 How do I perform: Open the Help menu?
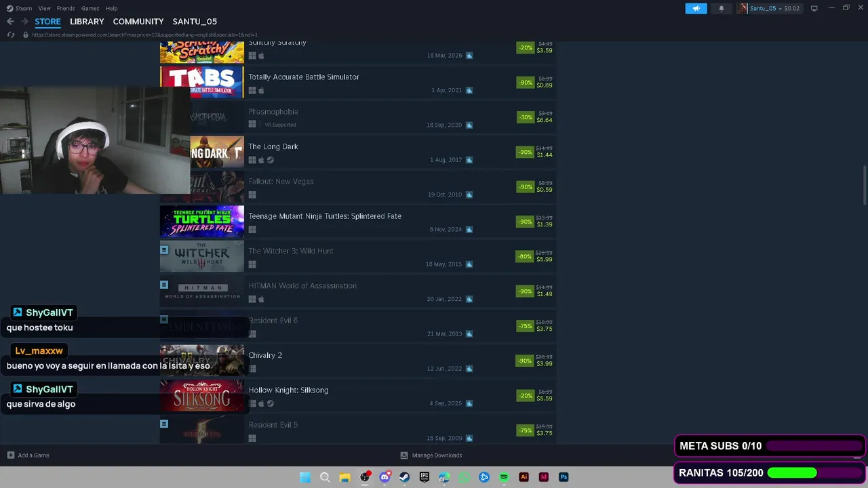pos(111,8)
